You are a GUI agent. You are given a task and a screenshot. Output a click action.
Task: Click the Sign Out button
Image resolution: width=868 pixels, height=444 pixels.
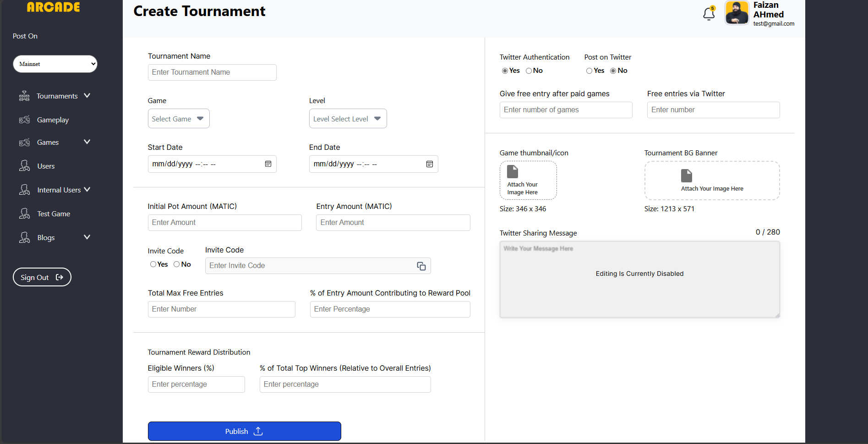(x=42, y=277)
